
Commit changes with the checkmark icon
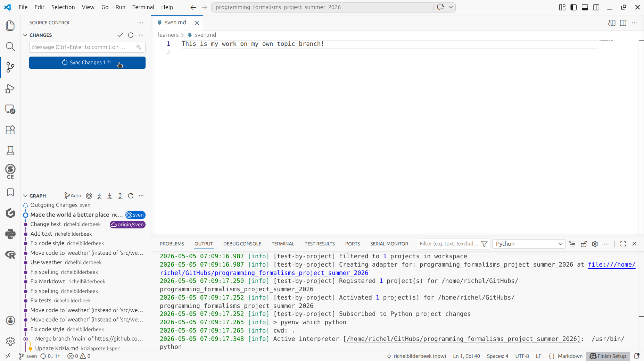(x=120, y=35)
